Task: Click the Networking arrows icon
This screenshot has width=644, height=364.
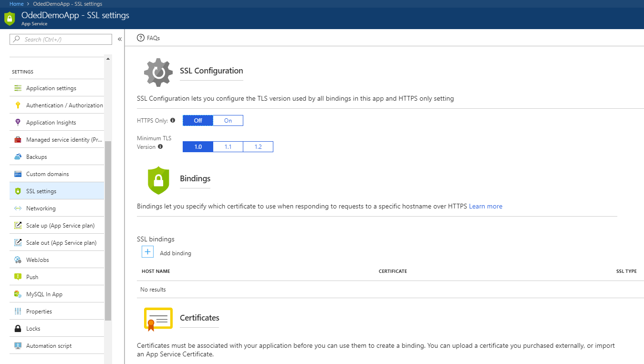Action: click(x=18, y=208)
